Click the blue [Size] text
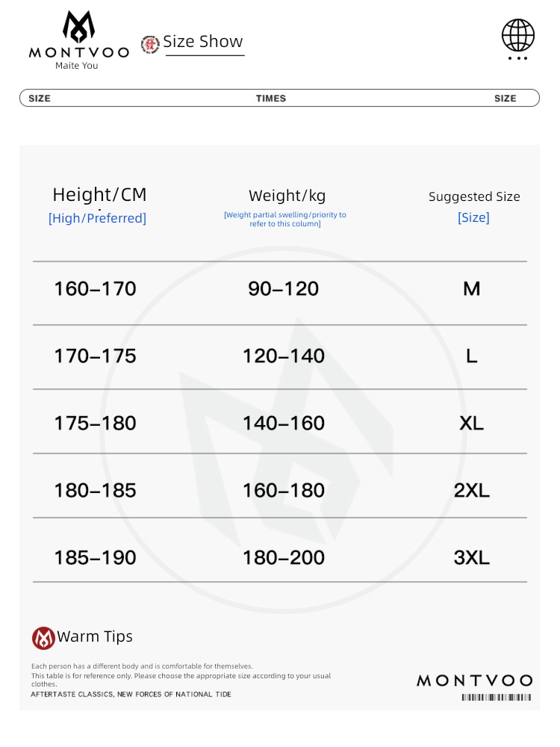The width and height of the screenshot is (560, 747). pyautogui.click(x=473, y=217)
